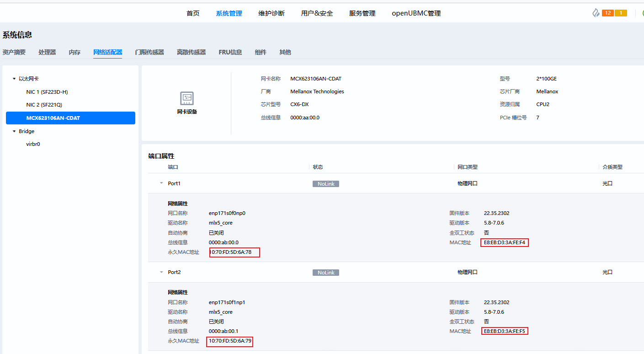The width and height of the screenshot is (644, 354).
Task: Select MCX623106AN-CDAT in the NIC tree
Action: [x=70, y=118]
